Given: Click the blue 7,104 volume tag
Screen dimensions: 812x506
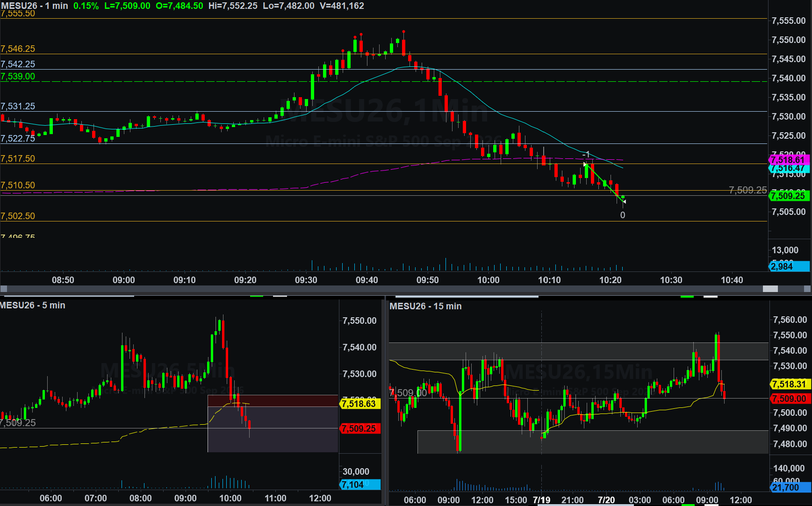Looking at the screenshot, I should 360,485.
